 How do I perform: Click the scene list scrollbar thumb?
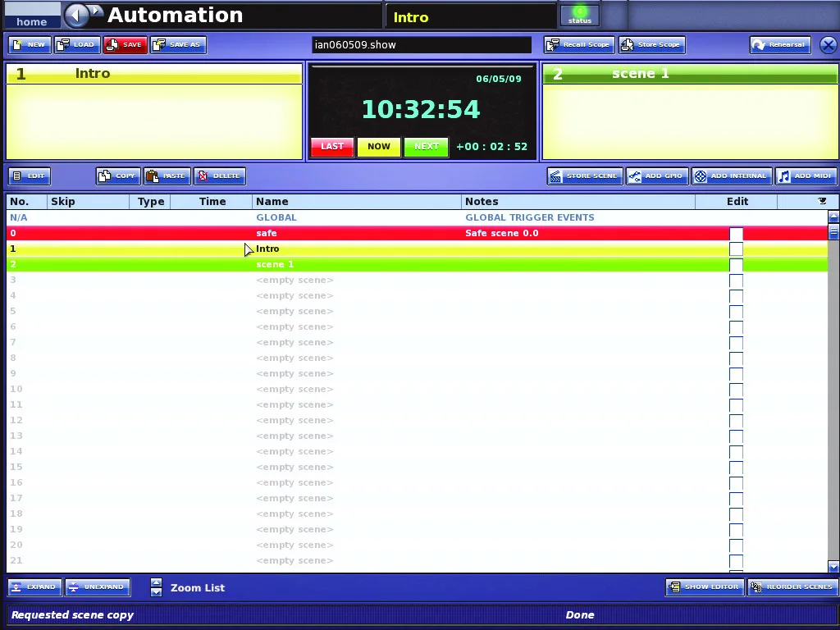pyautogui.click(x=833, y=232)
